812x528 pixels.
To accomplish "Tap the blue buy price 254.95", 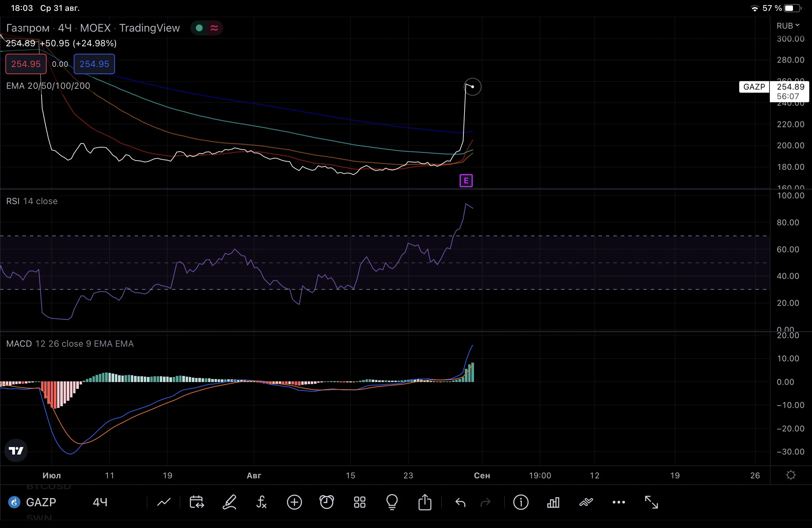I will tap(94, 64).
